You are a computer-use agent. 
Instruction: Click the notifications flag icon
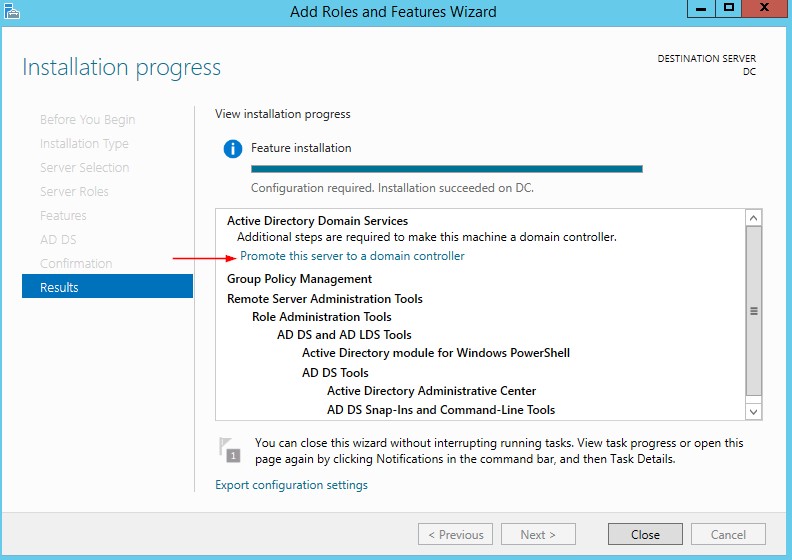(x=230, y=449)
